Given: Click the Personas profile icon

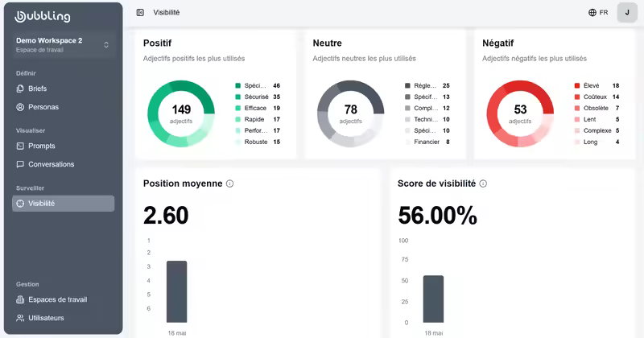Looking at the screenshot, I should pos(20,107).
